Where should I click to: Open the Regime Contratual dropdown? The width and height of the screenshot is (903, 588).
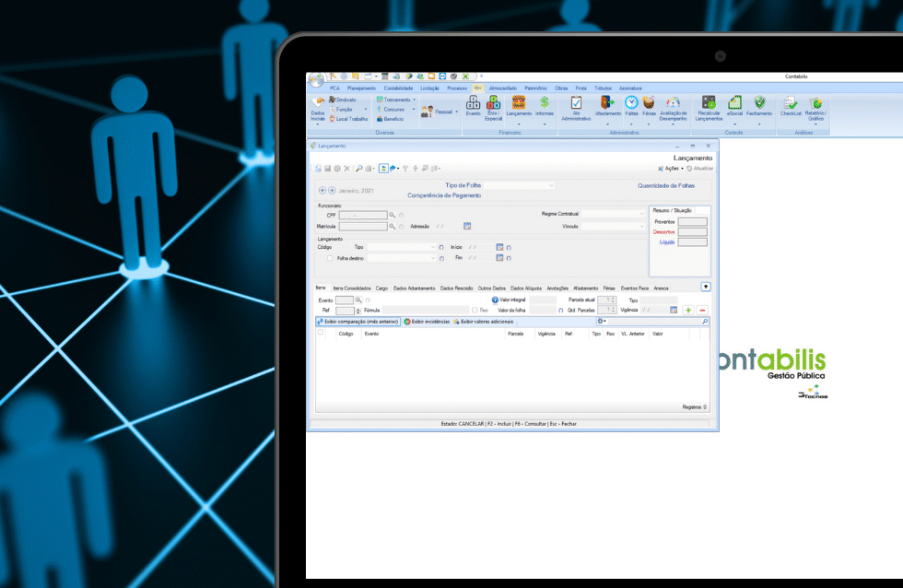pyautogui.click(x=642, y=214)
